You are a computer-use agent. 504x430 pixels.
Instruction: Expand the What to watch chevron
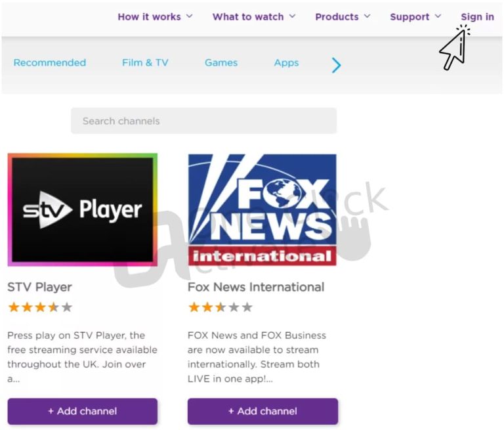tap(292, 16)
